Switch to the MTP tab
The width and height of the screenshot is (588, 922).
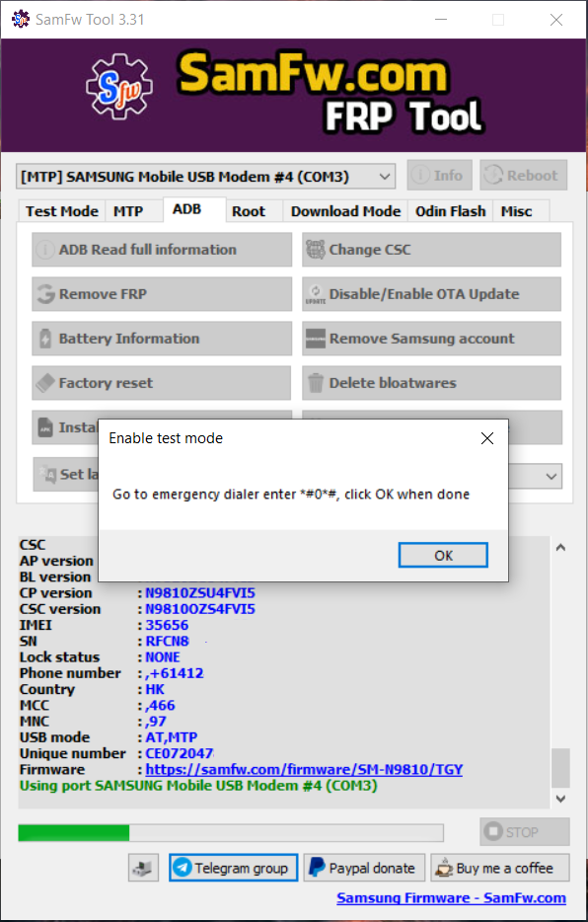128,211
